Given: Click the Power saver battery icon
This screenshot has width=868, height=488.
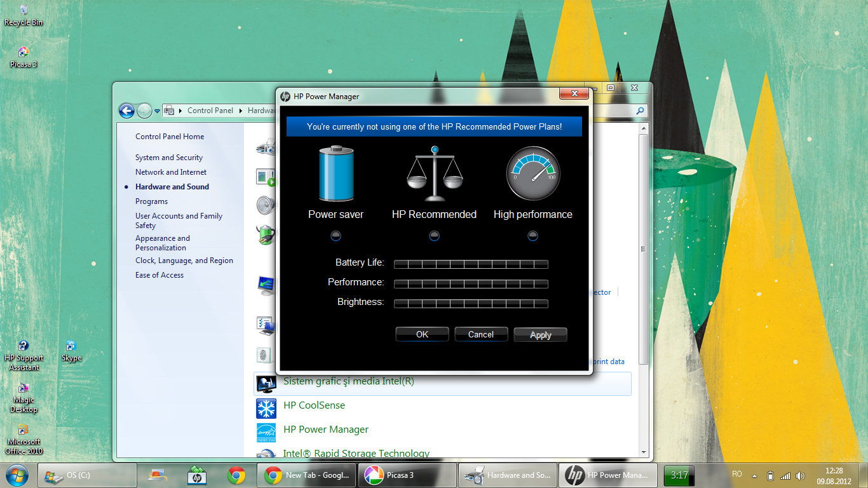Looking at the screenshot, I should tap(336, 174).
